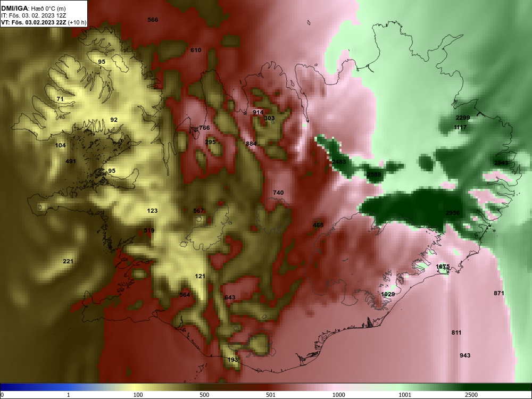Select the map value 871

tap(499, 293)
